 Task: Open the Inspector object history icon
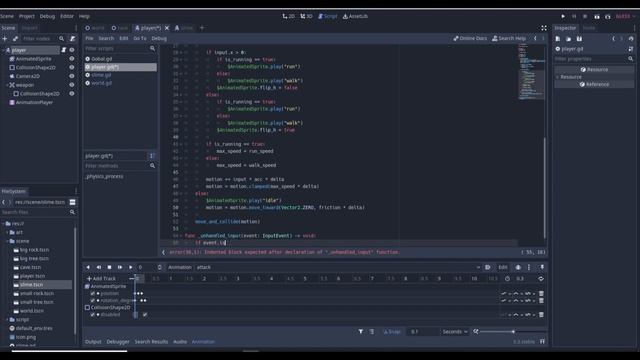coord(631,38)
